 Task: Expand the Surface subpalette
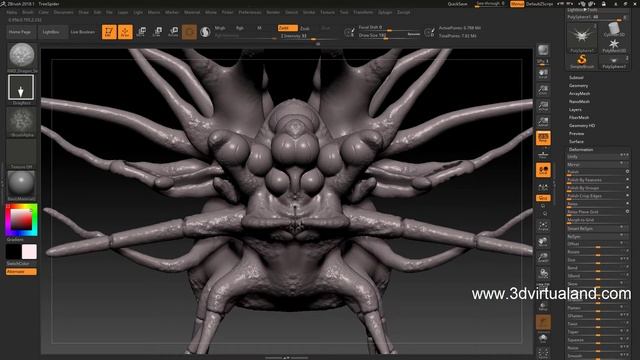click(x=576, y=142)
